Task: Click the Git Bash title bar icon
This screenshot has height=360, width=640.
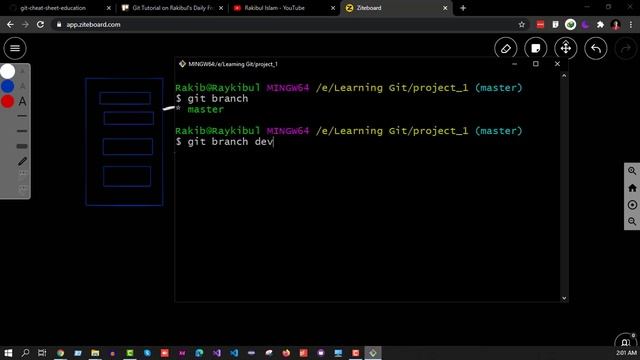Action: [x=182, y=64]
